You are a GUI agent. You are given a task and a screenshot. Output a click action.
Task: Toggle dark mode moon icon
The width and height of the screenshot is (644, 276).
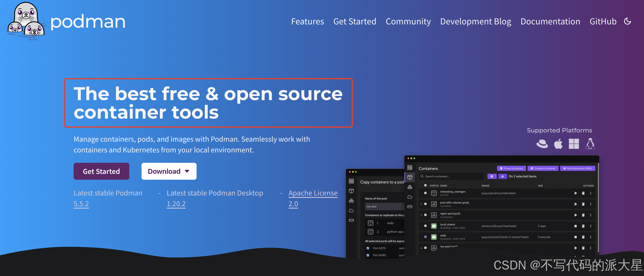[x=628, y=21]
